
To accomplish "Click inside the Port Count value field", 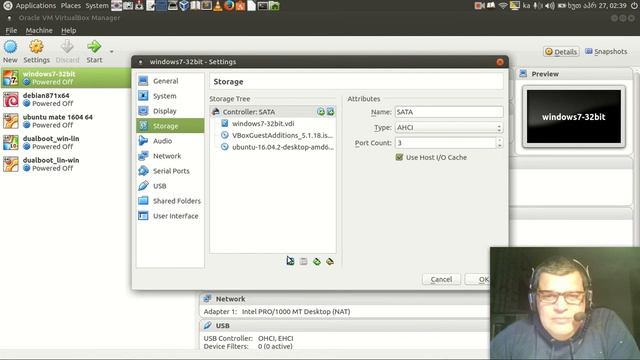I will pyautogui.click(x=445, y=143).
